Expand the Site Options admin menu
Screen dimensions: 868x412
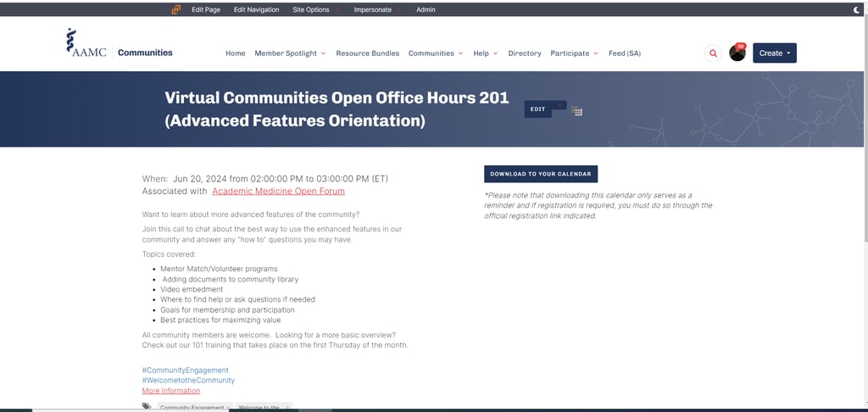click(315, 9)
